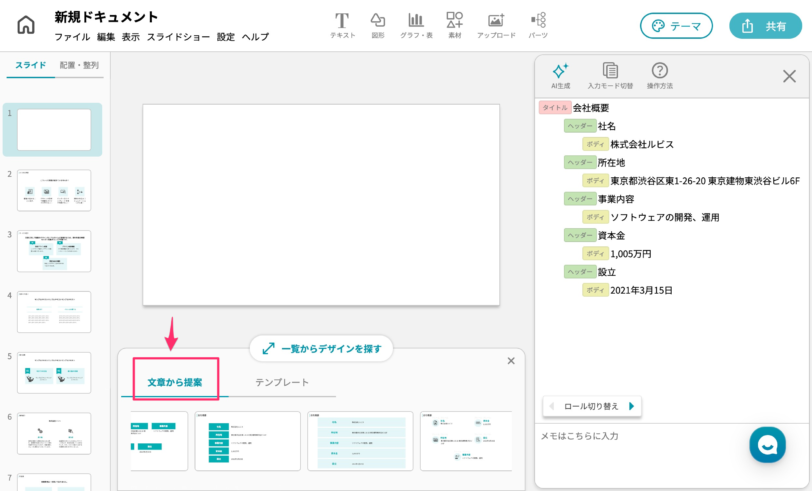Image resolution: width=812 pixels, height=491 pixels.
Task: Choose the second design suggestion thumbnail
Action: tap(248, 441)
